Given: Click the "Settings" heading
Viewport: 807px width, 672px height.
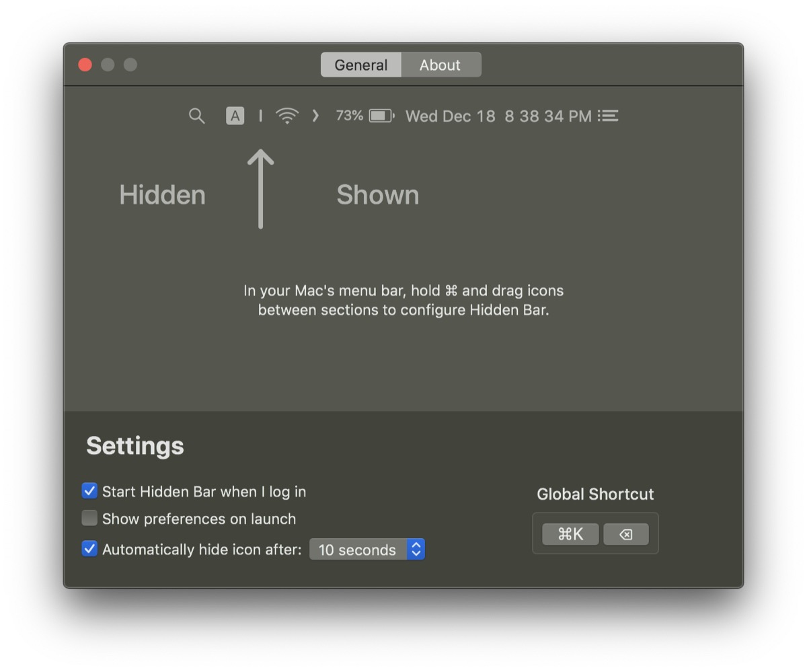Looking at the screenshot, I should [135, 445].
